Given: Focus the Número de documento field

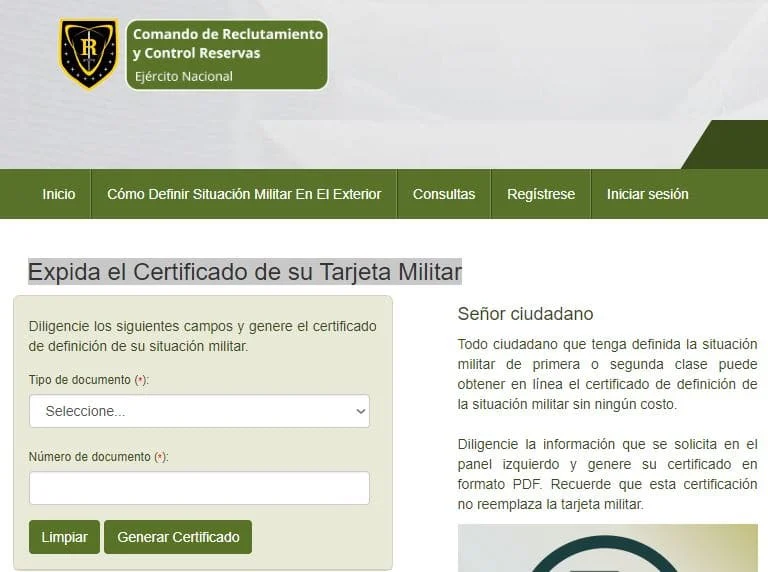Looking at the screenshot, I should [199, 488].
